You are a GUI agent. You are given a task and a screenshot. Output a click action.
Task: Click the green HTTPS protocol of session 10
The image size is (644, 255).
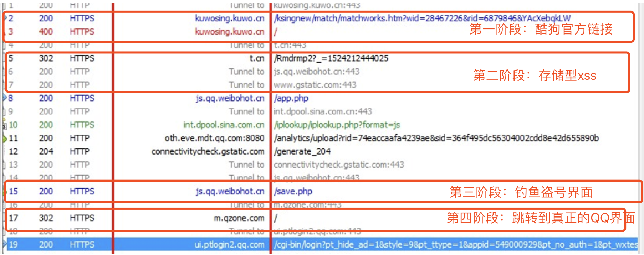[82, 125]
